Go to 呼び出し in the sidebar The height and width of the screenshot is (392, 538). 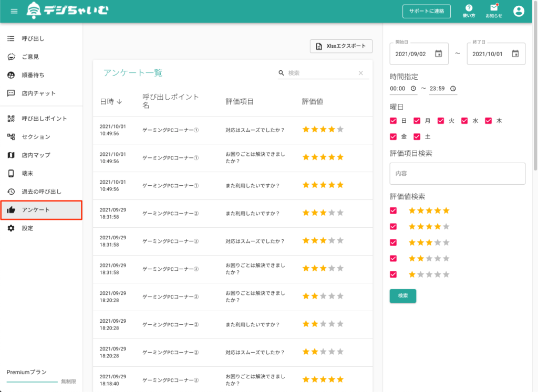tap(41, 38)
